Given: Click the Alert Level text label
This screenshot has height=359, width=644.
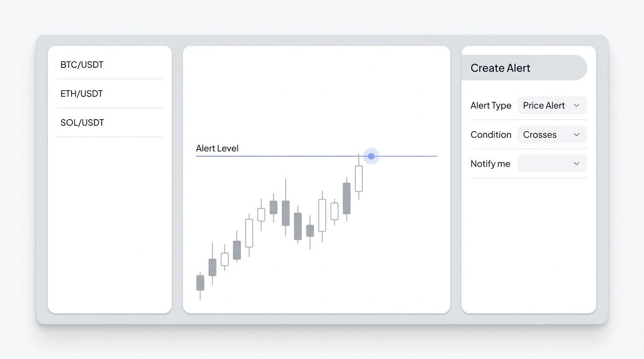Looking at the screenshot, I should point(217,148).
